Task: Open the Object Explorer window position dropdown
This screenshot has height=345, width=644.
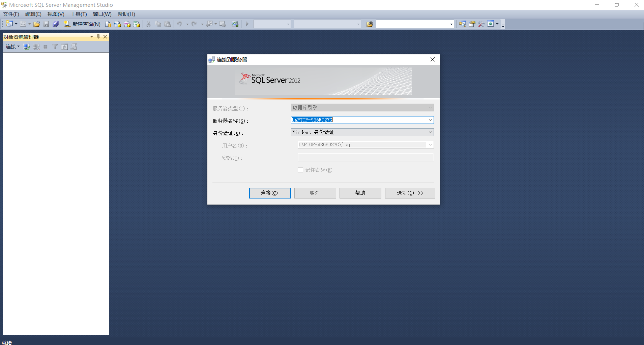Action: [x=91, y=37]
